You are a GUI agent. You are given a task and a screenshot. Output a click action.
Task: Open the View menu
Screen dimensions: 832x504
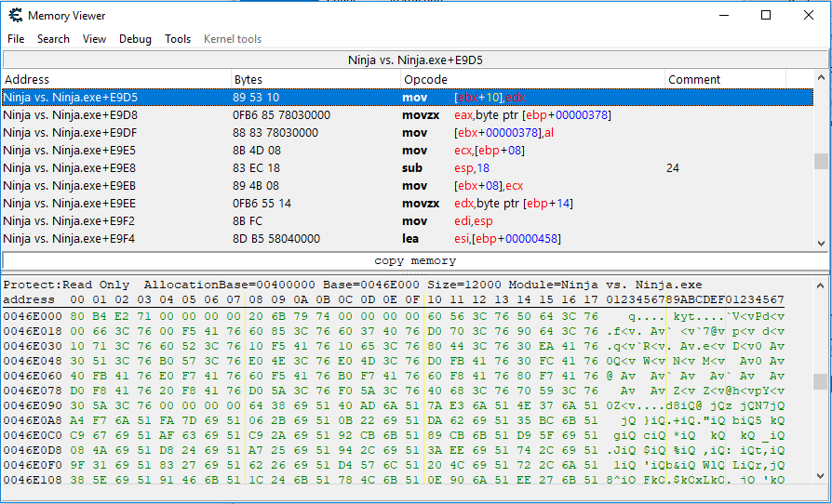[94, 39]
